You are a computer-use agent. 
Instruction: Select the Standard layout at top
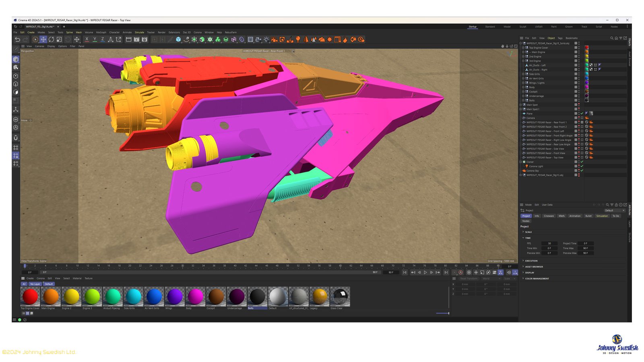coord(490,27)
